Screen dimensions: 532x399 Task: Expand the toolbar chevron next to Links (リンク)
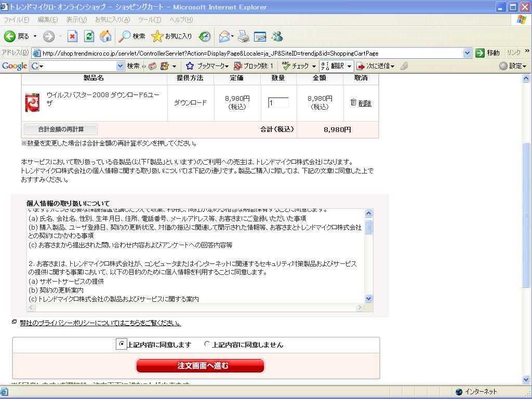point(527,51)
